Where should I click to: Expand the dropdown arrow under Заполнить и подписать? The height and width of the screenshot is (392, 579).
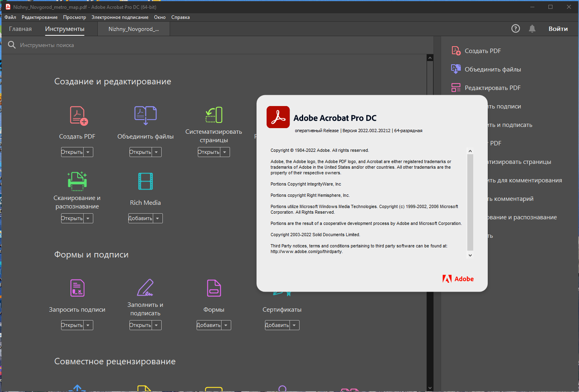pos(156,325)
